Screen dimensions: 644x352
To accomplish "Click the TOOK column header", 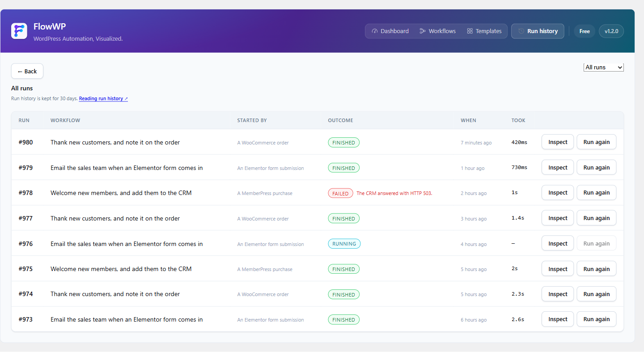I will pyautogui.click(x=518, y=120).
